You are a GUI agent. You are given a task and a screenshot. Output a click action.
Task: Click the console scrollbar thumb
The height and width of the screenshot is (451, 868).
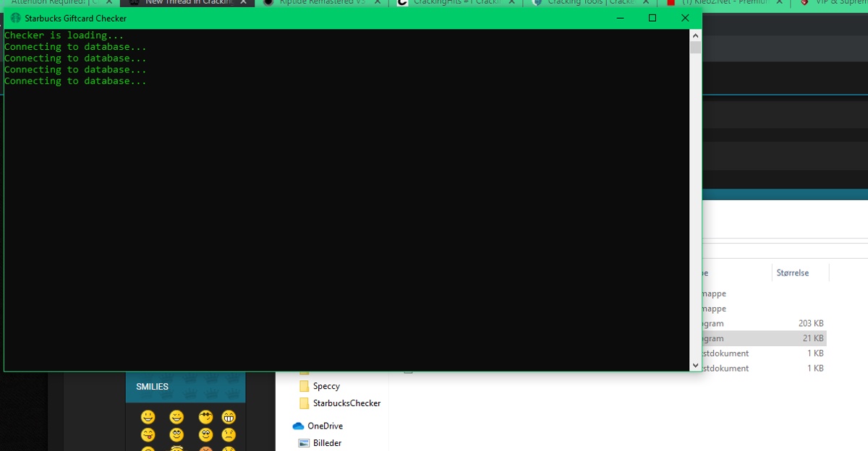696,48
